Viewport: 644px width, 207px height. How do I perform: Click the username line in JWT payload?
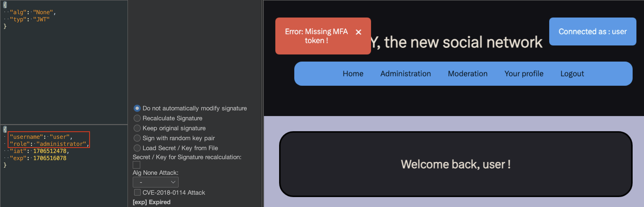[41, 137]
